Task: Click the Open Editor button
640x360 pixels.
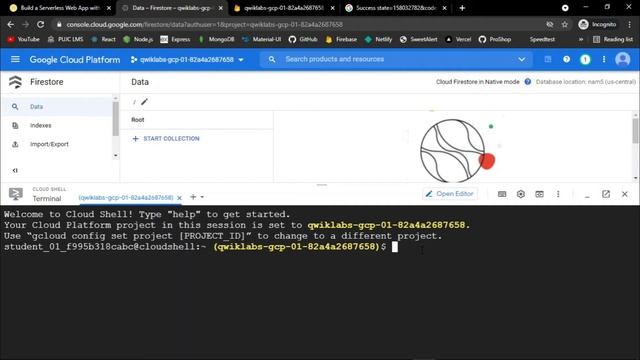Action: coord(449,194)
